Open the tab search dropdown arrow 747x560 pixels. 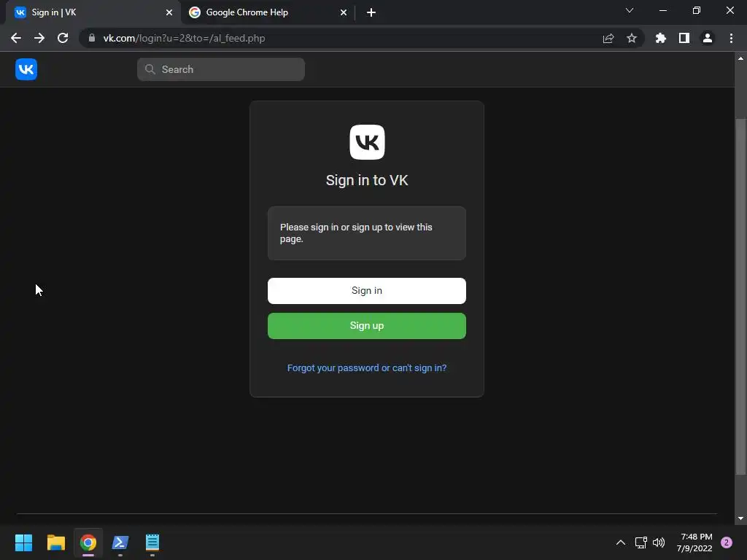click(630, 10)
